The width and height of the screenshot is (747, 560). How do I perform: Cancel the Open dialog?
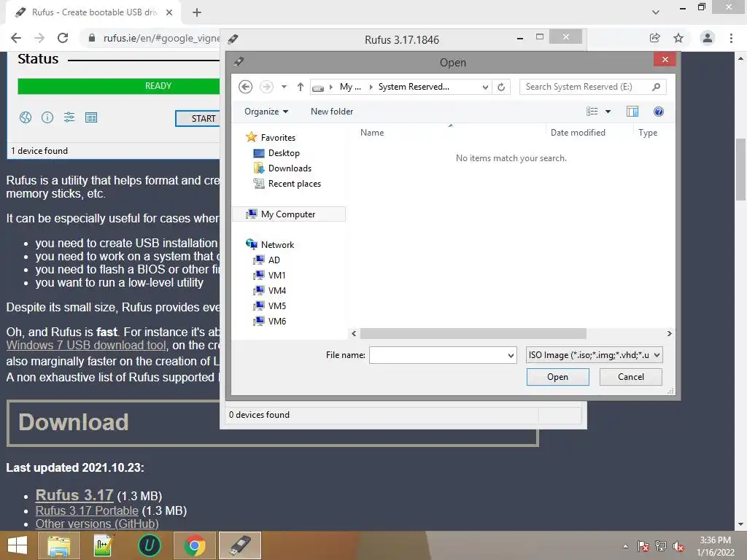[631, 377]
